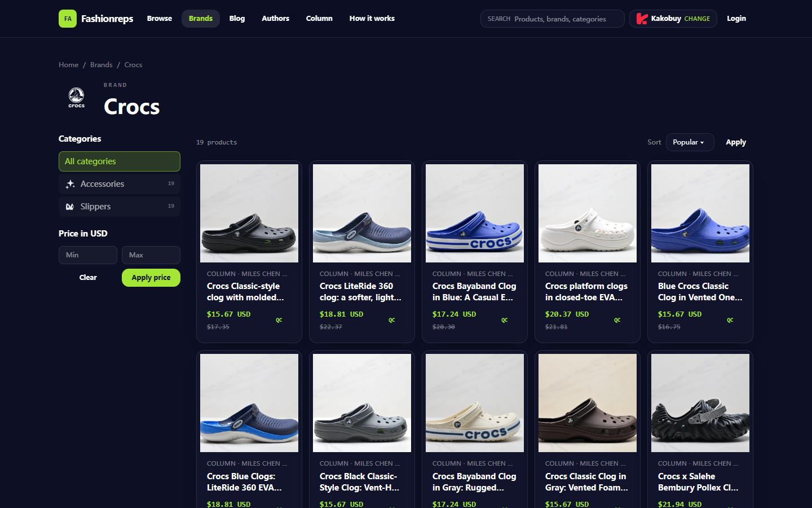The height and width of the screenshot is (508, 812).
Task: Open the Salehe Bembury Pollex thumbnail
Action: tap(700, 403)
